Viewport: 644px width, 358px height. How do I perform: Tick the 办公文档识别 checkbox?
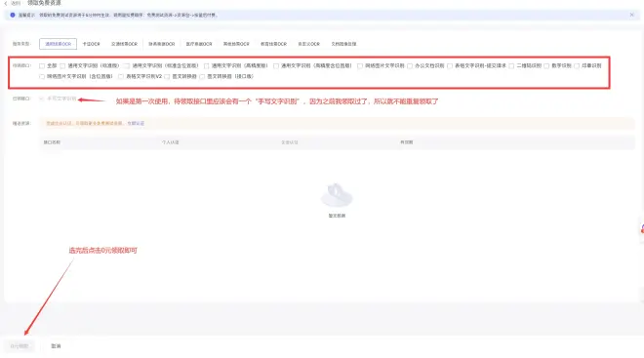coord(410,65)
